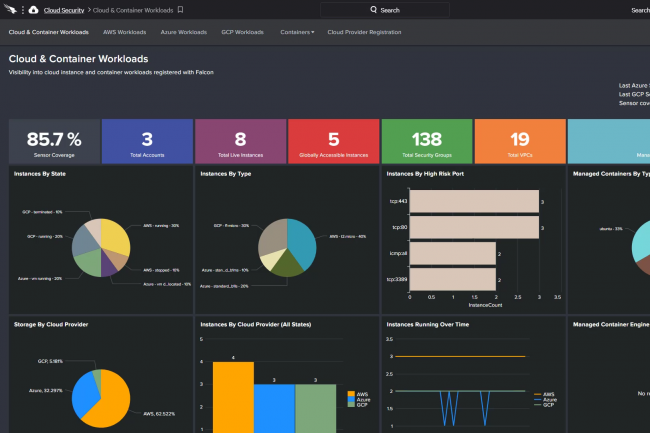650x433 pixels.
Task: Click 'AWS - t2.micro - 40%' label
Action: pyautogui.click(x=348, y=237)
